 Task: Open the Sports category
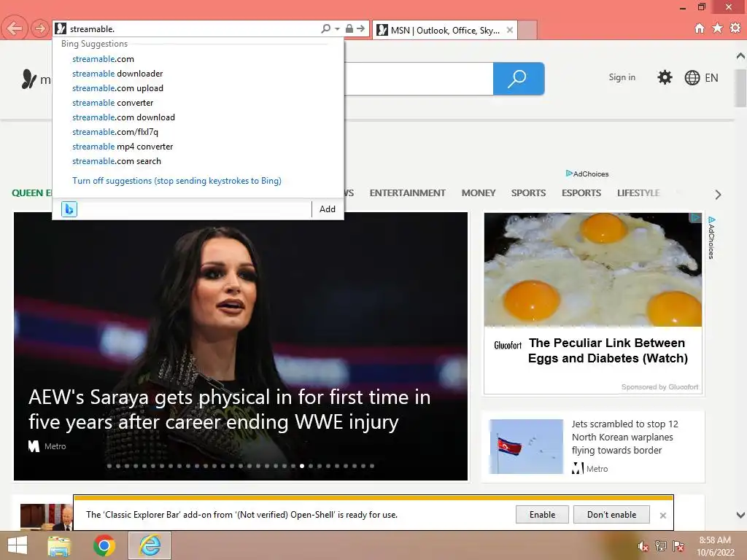528,192
